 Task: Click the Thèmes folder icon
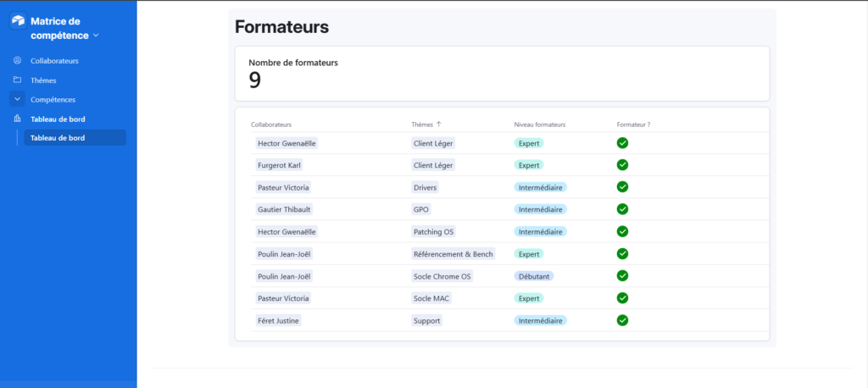[17, 80]
